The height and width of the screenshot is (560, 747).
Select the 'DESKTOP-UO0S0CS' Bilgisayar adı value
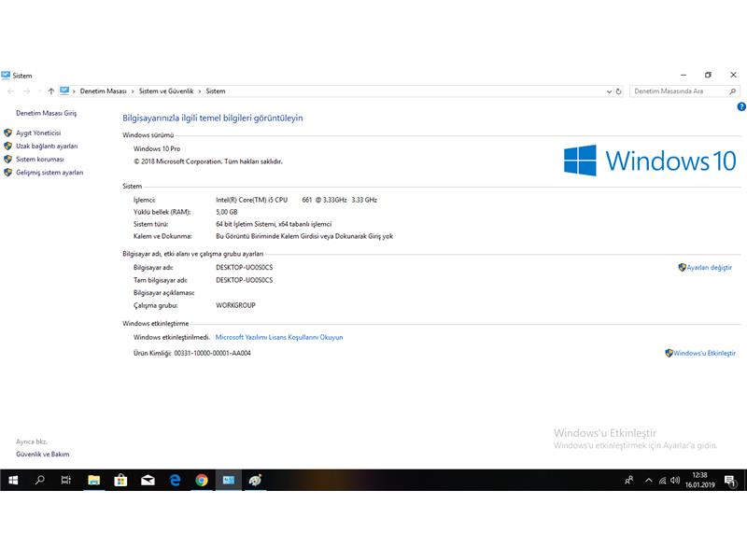tap(245, 268)
